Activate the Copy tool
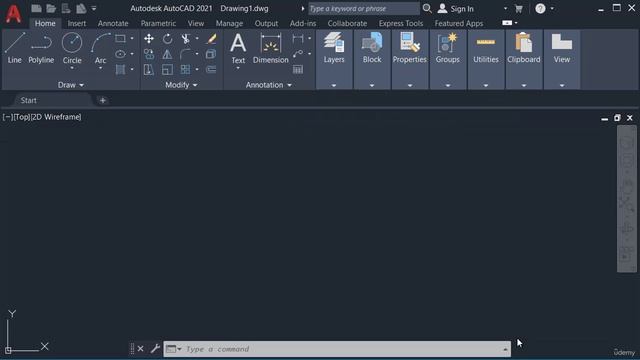The image size is (640, 360). [x=149, y=54]
